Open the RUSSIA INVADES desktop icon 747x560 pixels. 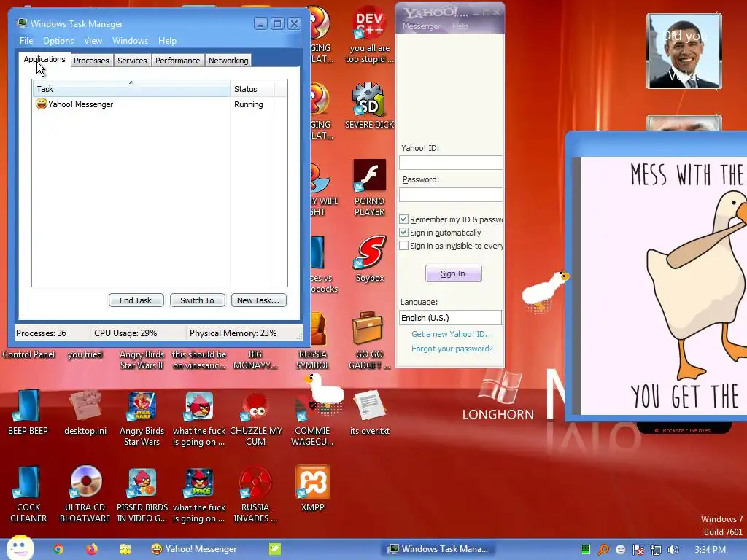click(x=255, y=494)
